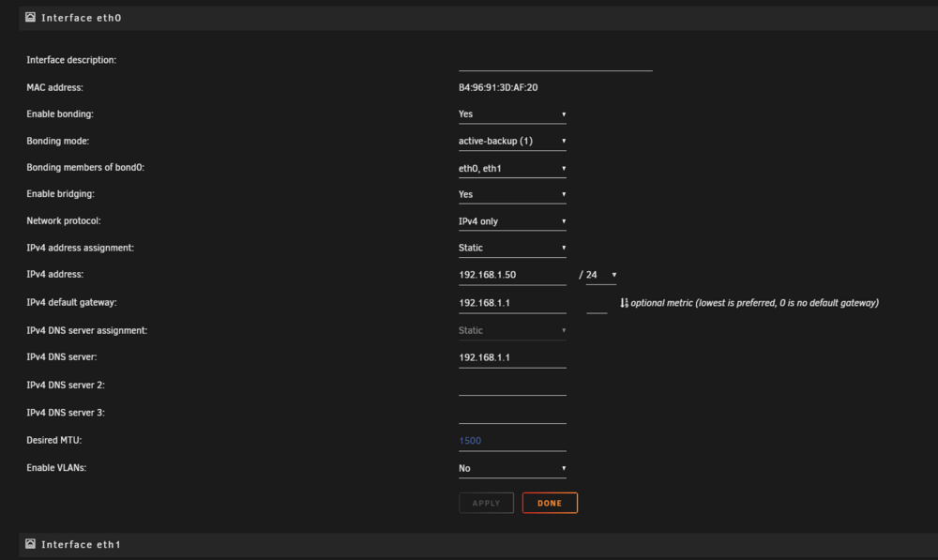Click the 'Bonding mode:' label

coord(58,142)
